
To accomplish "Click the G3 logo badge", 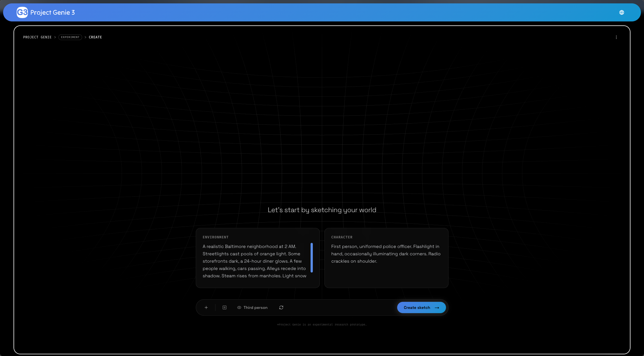I will (x=22, y=12).
